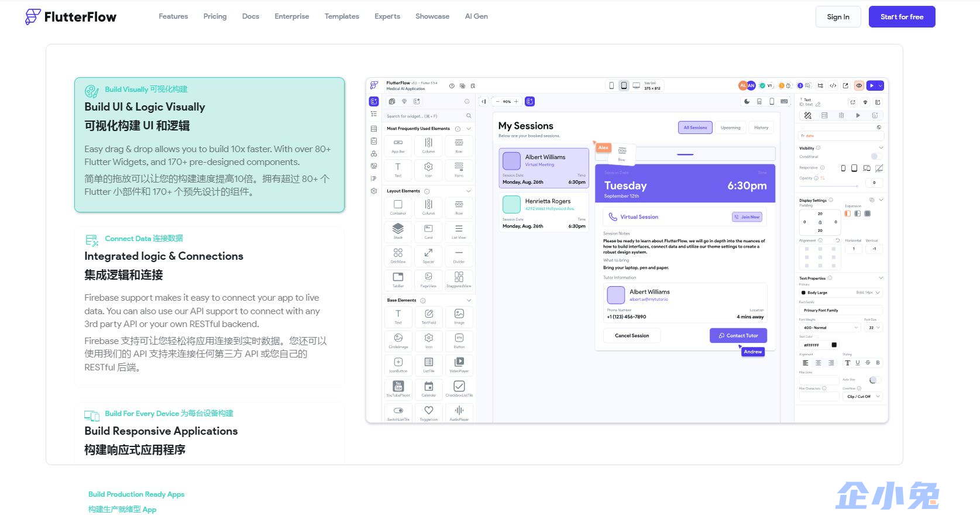Screen dimensions: 980x526
Task: Pick the YouTubePlayer widget tile
Action: (398, 389)
